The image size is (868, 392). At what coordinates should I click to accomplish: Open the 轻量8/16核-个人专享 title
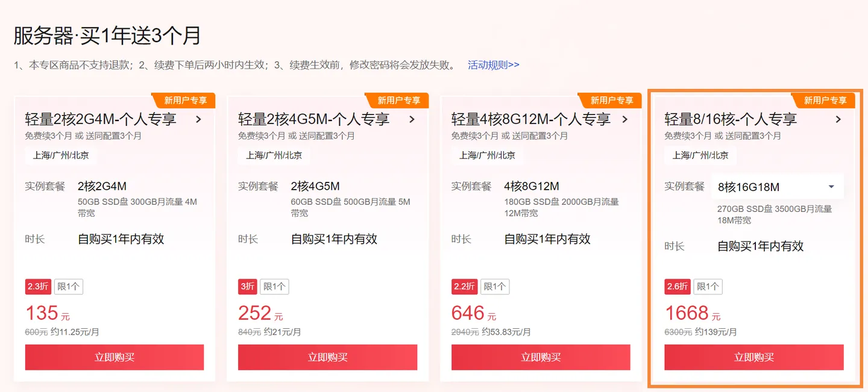click(x=731, y=119)
